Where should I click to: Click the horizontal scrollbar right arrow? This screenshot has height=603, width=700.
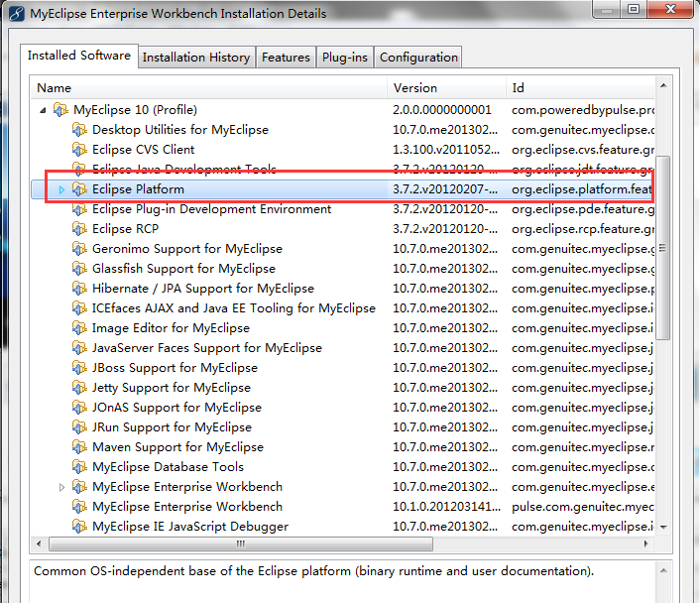click(646, 543)
